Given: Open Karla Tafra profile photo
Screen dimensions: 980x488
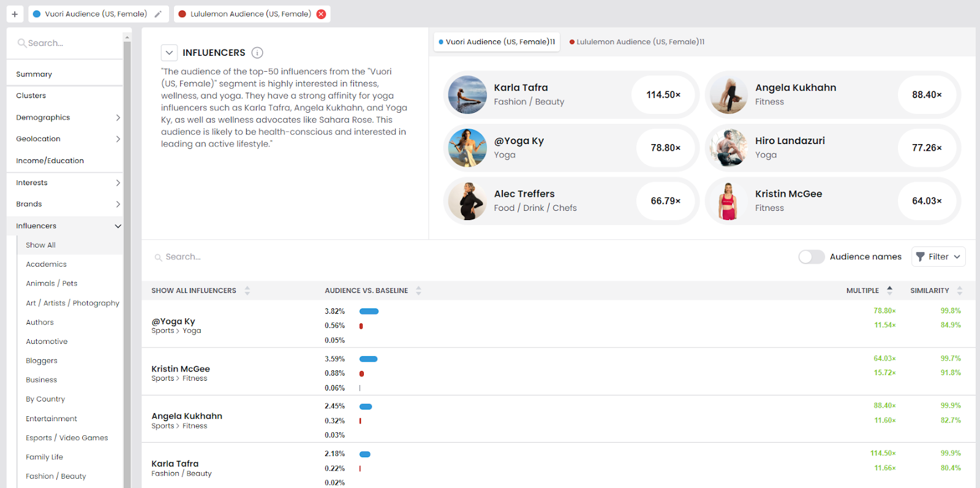Looking at the screenshot, I should [467, 95].
